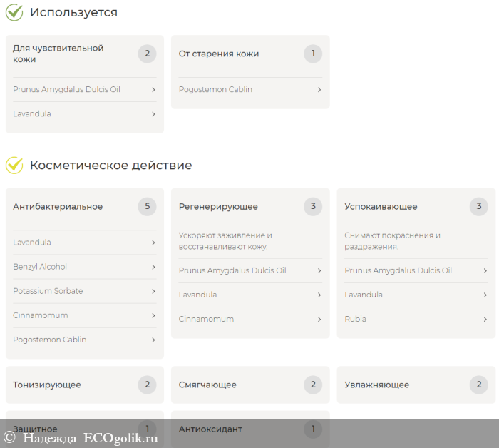Click the Антибактериальное card title

(58, 207)
